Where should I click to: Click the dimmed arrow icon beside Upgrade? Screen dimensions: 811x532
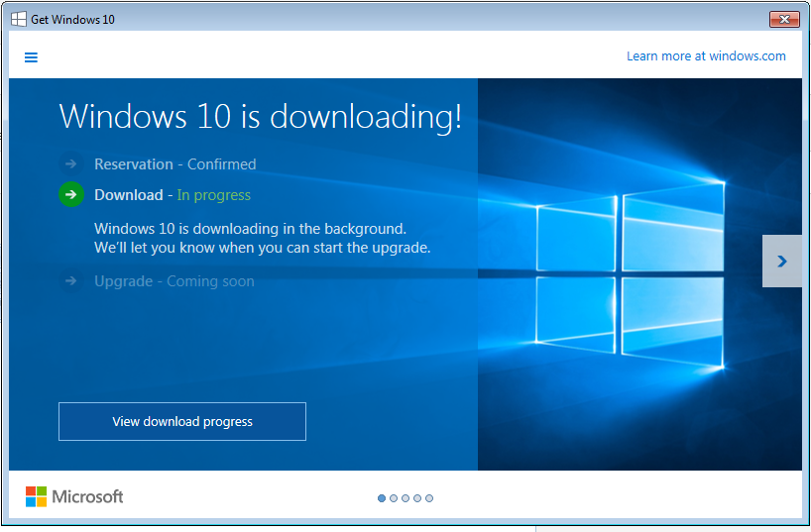(70, 281)
